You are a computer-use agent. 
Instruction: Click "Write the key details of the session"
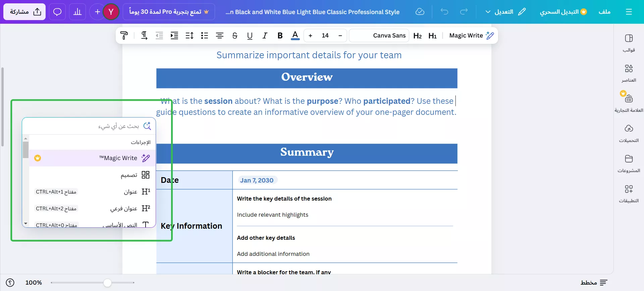coord(284,199)
